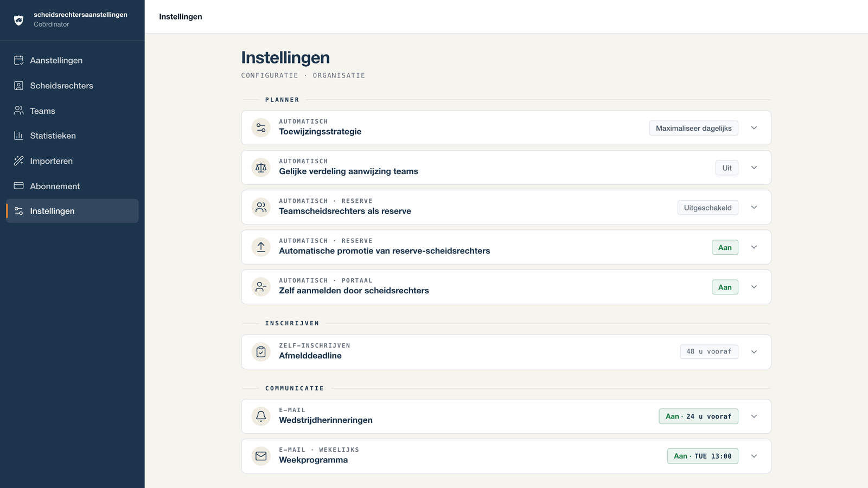Click the Importeren magic wand icon
Viewport: 868px width, 488px height.
18,160
